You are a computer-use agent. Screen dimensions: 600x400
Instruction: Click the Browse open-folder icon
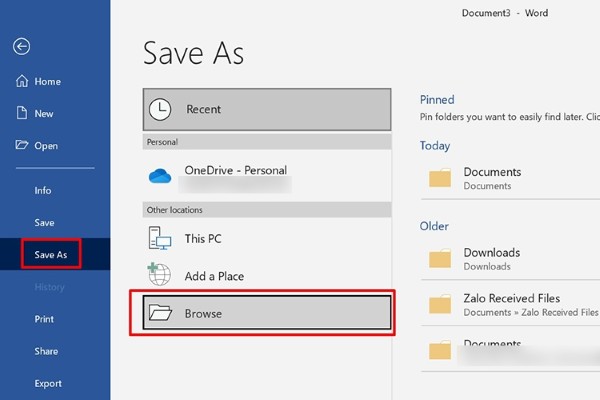coord(160,312)
